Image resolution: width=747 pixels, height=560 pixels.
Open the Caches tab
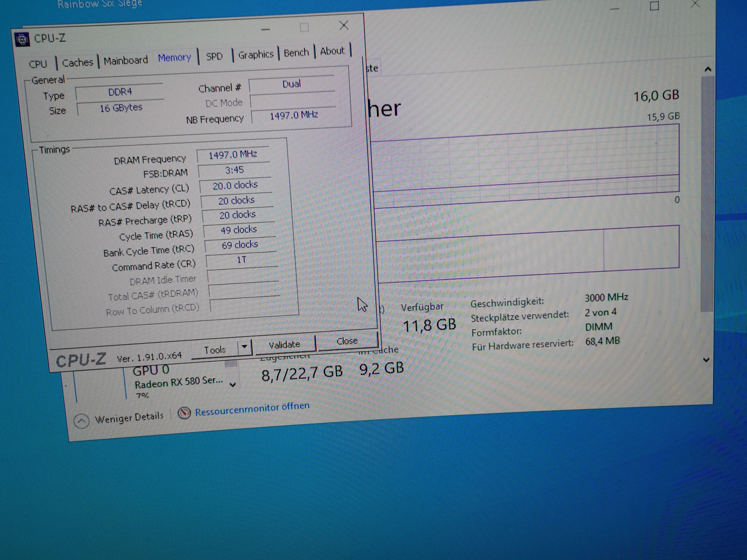[77, 63]
